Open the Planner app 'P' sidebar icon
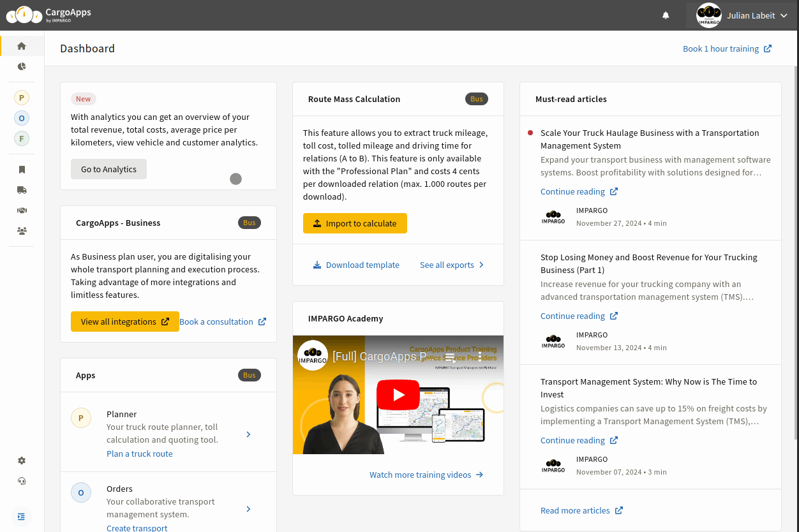This screenshot has width=799, height=532. pyautogui.click(x=22, y=98)
